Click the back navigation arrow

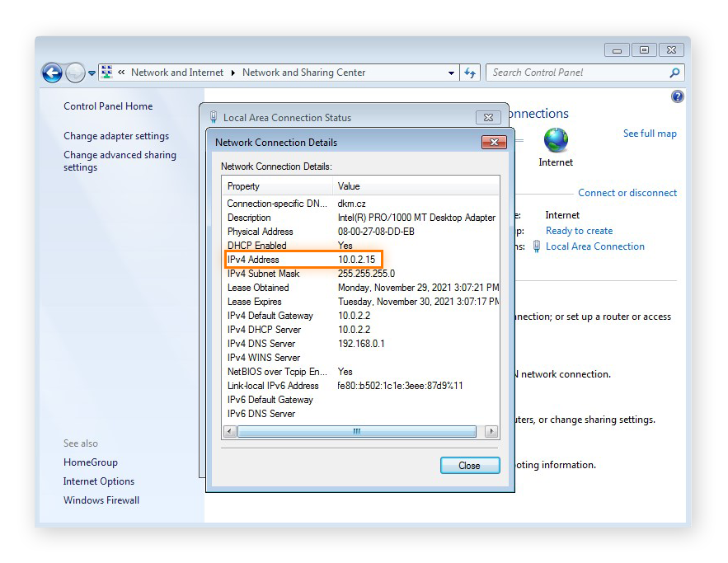51,73
